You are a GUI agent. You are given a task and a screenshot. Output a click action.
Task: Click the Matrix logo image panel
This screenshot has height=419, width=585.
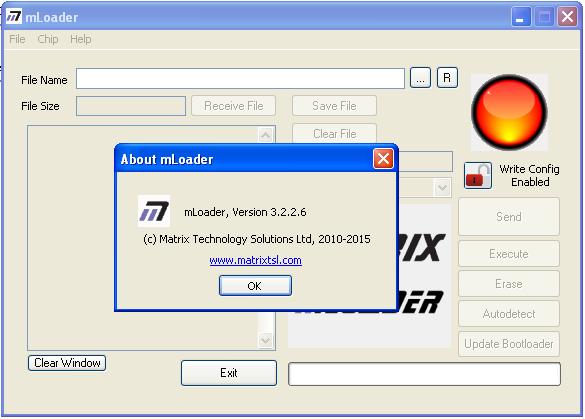coord(424,276)
